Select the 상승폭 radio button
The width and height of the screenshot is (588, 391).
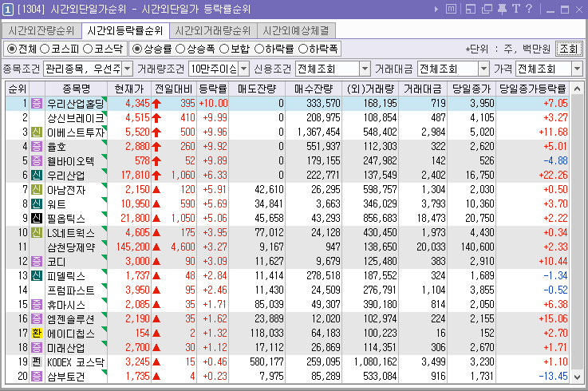(x=180, y=49)
